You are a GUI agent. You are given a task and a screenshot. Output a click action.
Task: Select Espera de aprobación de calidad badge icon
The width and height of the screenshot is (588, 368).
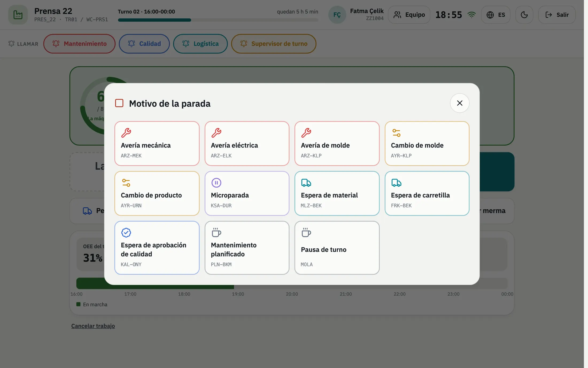[x=126, y=233]
